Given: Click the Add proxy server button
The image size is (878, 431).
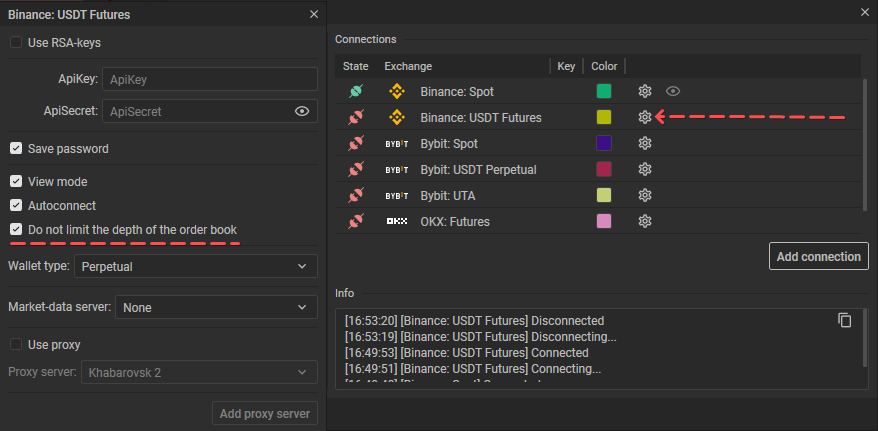Looking at the screenshot, I should tap(265, 414).
